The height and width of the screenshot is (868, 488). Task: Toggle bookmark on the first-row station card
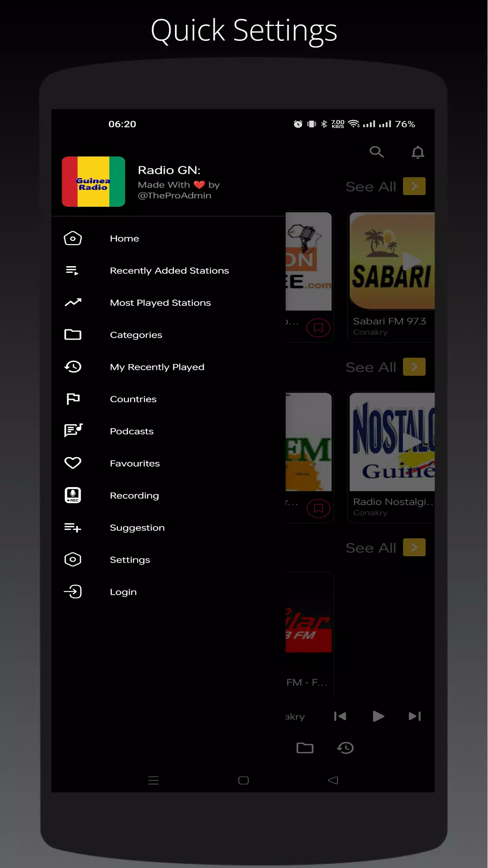pyautogui.click(x=318, y=328)
